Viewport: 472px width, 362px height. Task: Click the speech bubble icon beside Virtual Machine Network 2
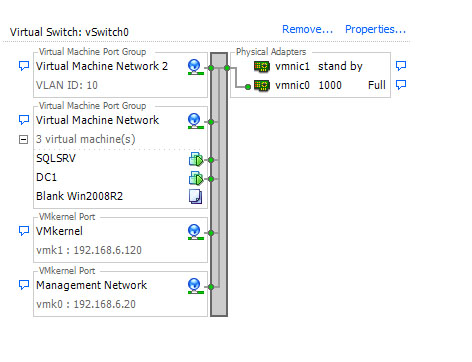tap(24, 66)
